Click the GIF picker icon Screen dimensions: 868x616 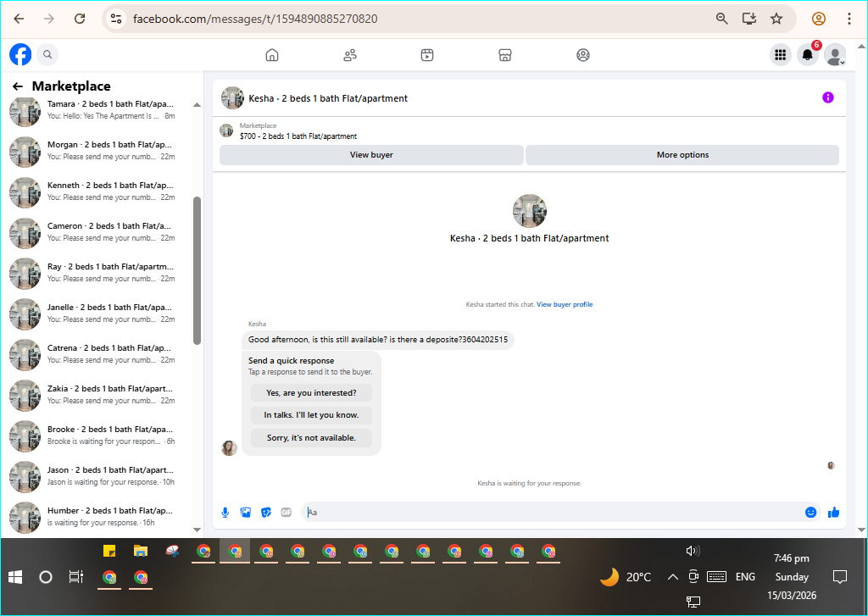[287, 513]
